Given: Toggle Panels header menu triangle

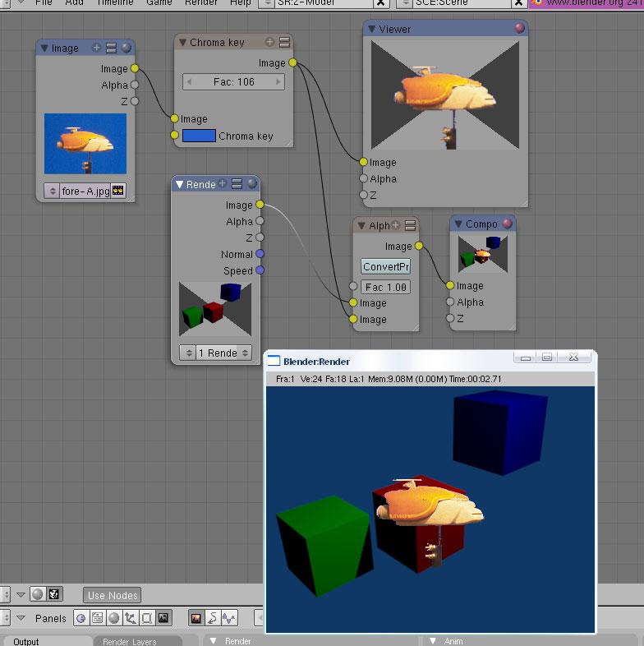Looking at the screenshot, I should pos(21,618).
